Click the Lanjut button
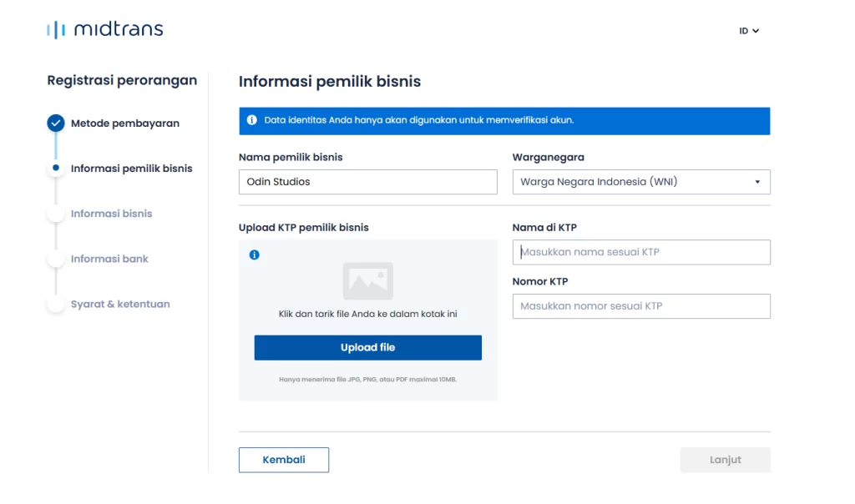 coord(725,460)
